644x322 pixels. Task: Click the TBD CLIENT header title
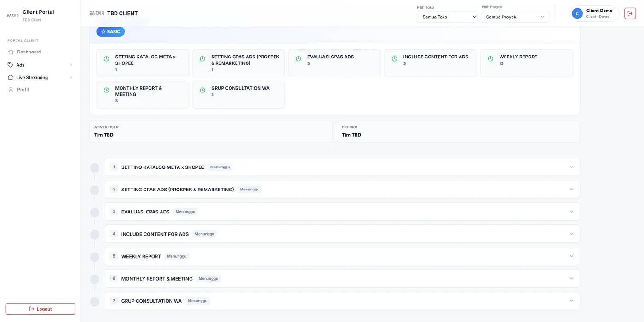point(122,13)
